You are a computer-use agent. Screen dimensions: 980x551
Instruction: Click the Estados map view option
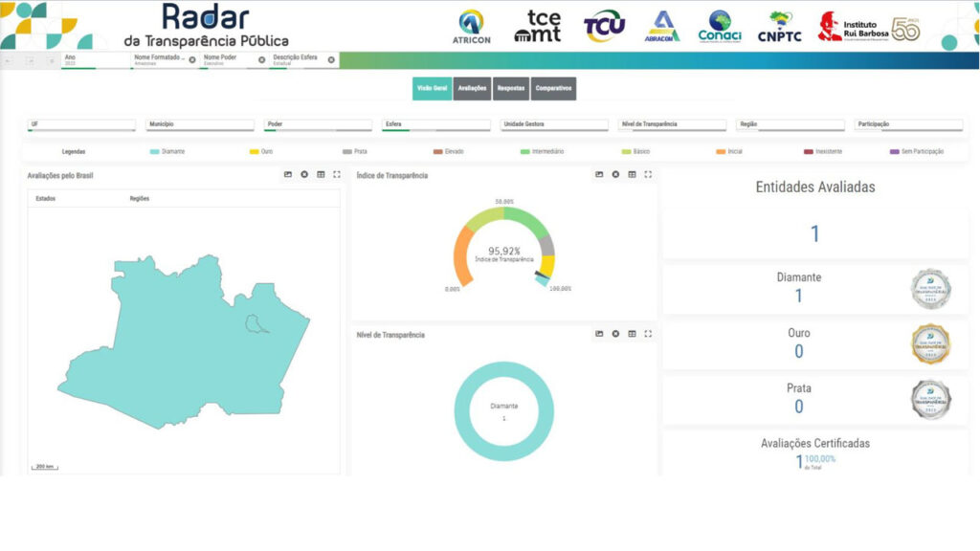(46, 199)
